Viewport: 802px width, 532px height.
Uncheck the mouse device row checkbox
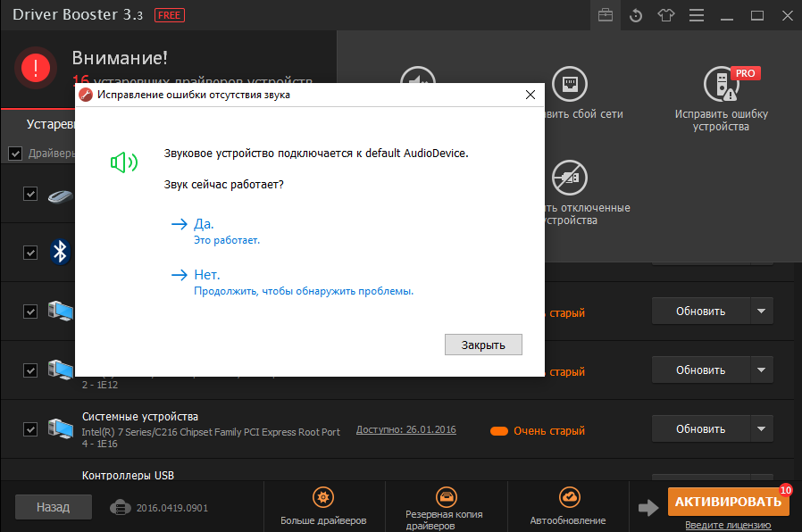(30, 194)
